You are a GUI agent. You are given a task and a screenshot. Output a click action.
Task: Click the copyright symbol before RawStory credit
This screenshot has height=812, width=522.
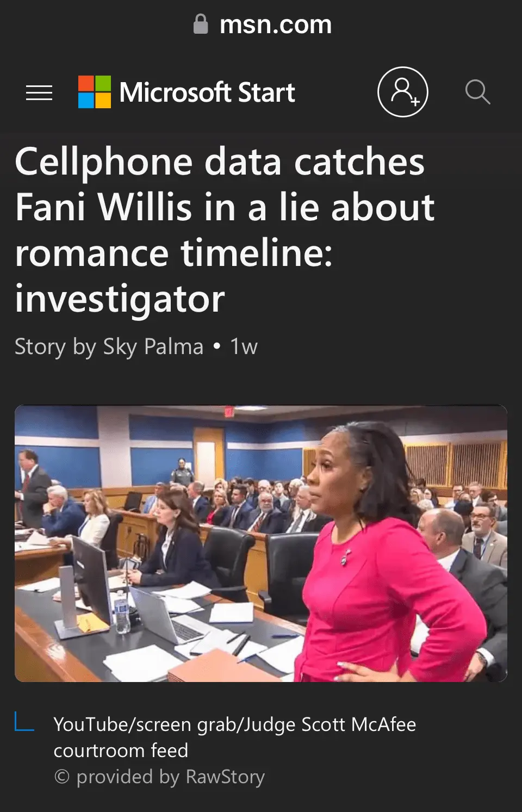tap(62, 777)
